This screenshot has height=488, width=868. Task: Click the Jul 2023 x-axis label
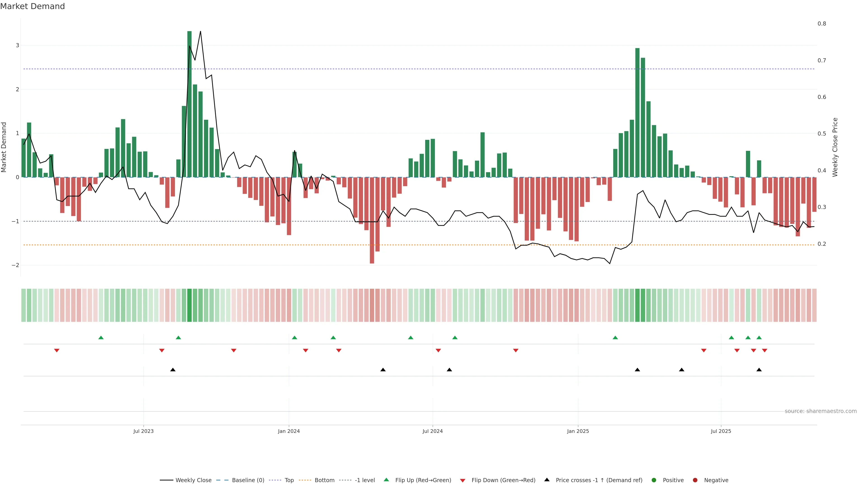tap(143, 431)
